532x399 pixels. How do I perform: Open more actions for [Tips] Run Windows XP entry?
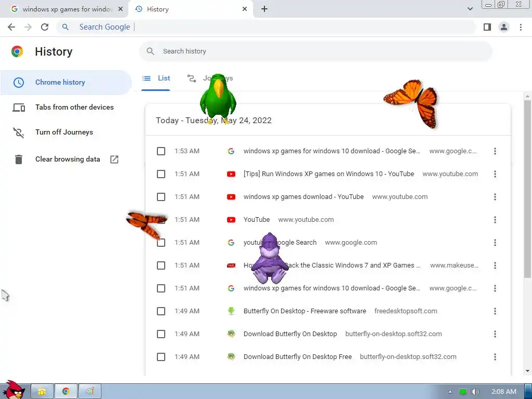(x=495, y=174)
